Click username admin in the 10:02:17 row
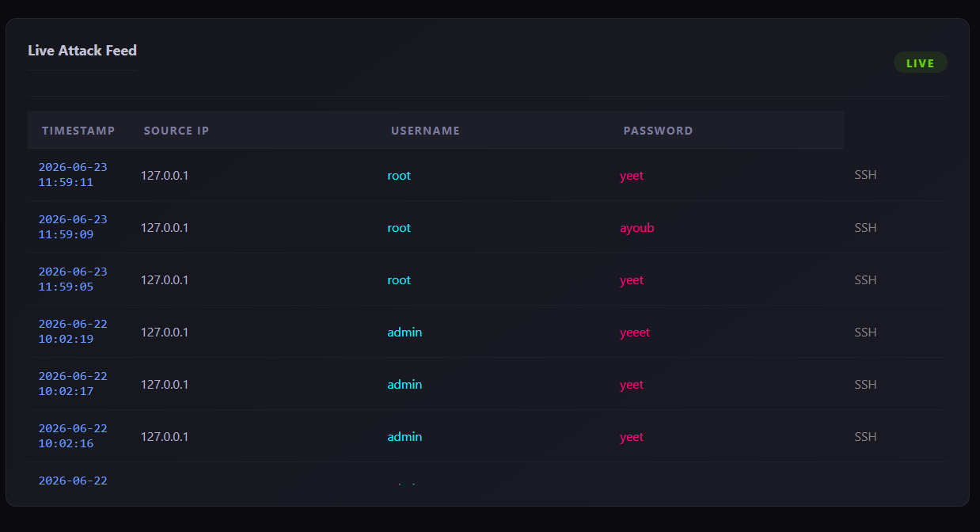The width and height of the screenshot is (980, 532). pos(405,385)
